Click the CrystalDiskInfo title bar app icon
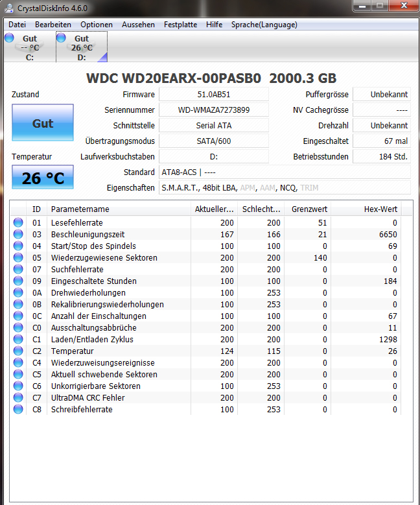420x505 pixels. coord(9,8)
